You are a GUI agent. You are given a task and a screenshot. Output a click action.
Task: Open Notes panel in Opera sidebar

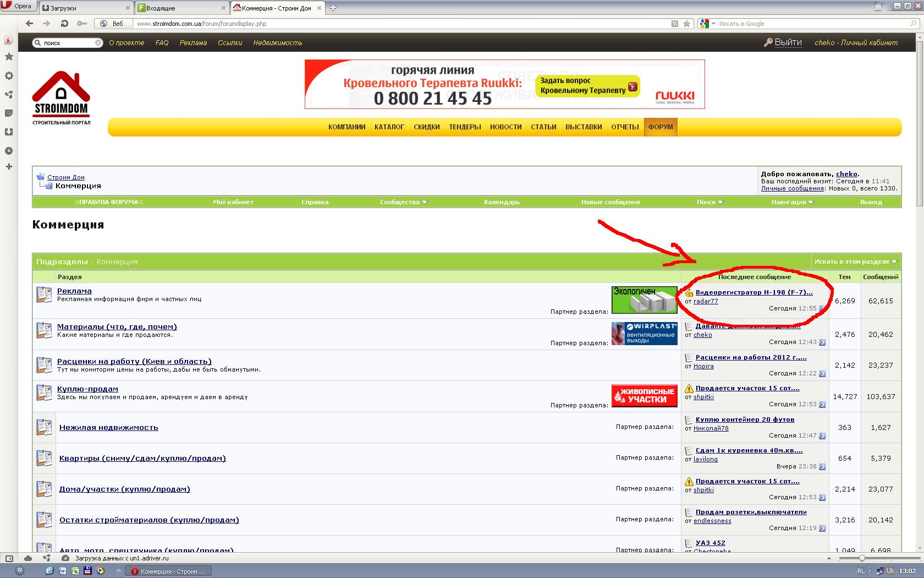point(9,113)
